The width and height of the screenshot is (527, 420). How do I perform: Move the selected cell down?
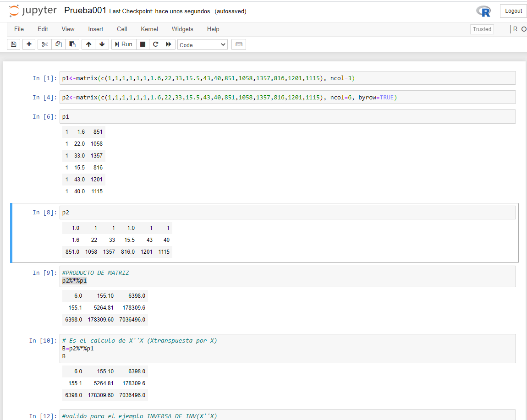(102, 44)
